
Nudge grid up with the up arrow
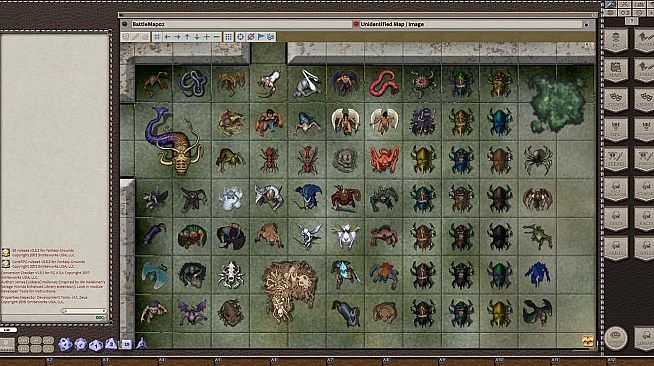click(x=187, y=37)
